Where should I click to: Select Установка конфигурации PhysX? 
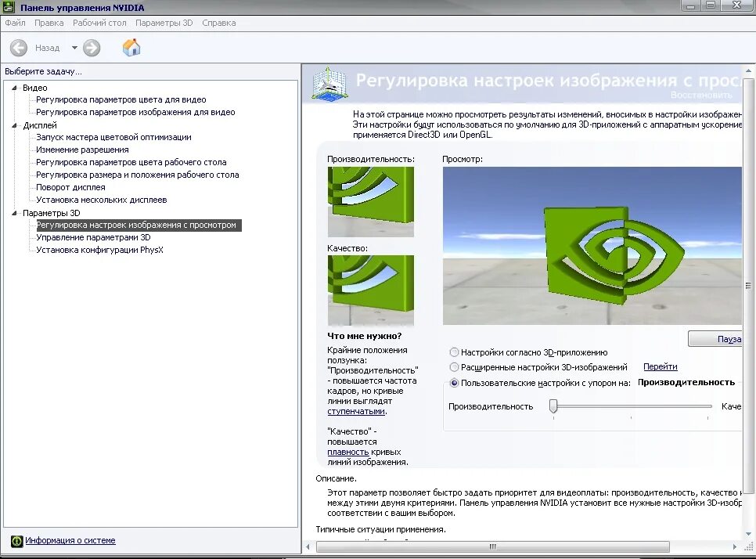tap(100, 250)
